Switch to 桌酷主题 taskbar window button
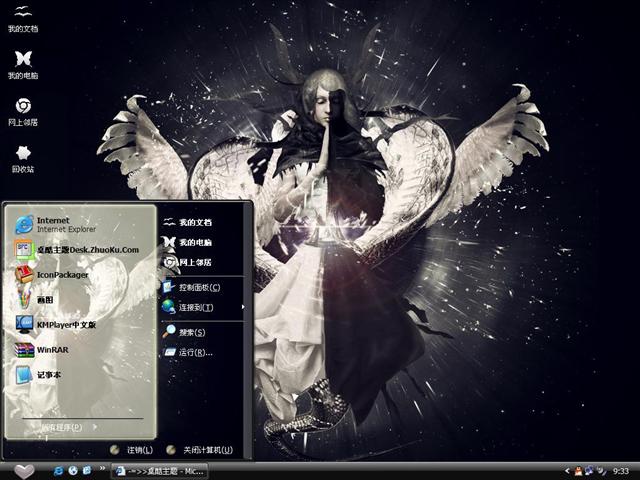Screen dimensions: 640x480 pos(160,471)
